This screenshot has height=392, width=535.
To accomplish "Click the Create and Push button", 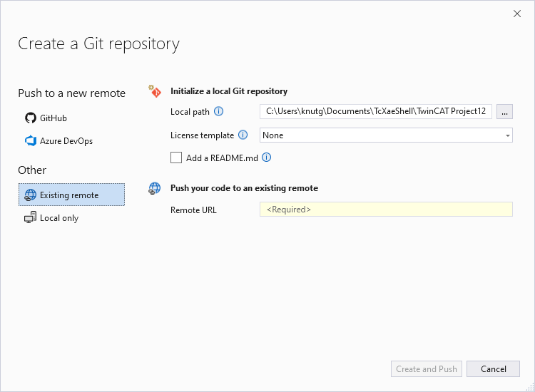I will [x=426, y=368].
